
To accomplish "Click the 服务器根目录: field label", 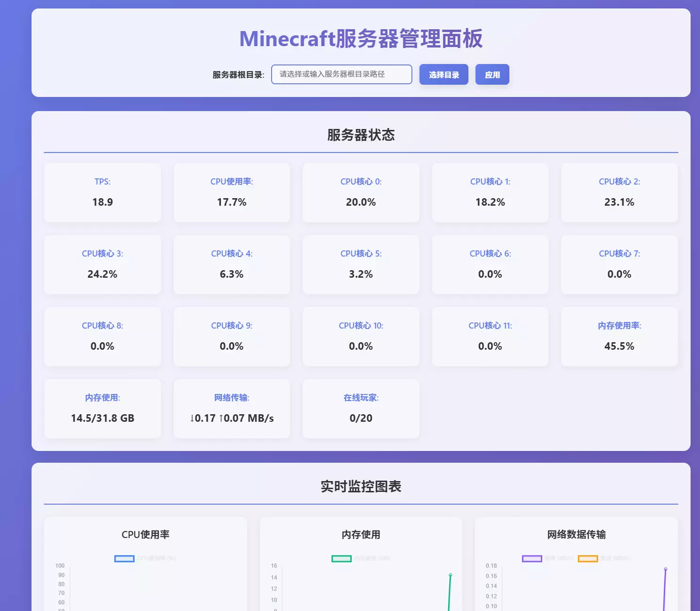I will (x=238, y=75).
